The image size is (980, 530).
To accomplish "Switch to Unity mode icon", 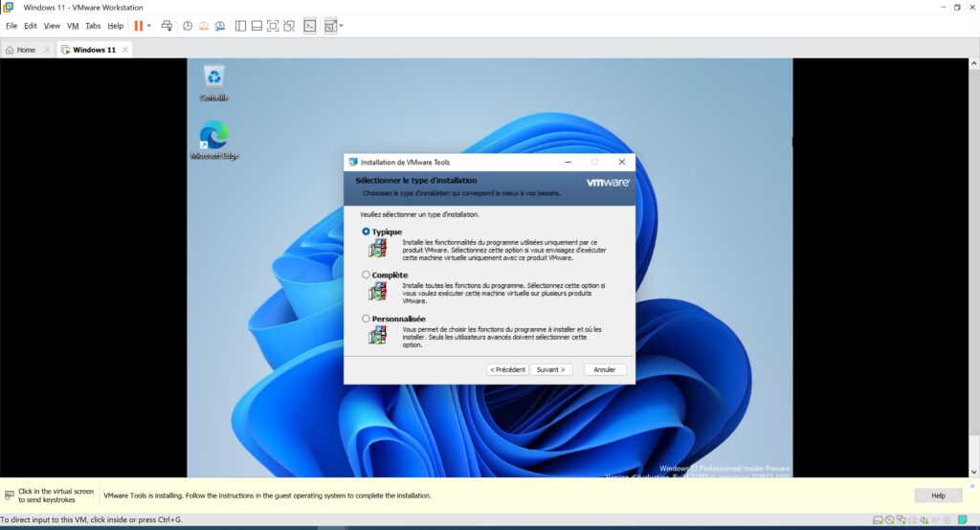I will [289, 26].
